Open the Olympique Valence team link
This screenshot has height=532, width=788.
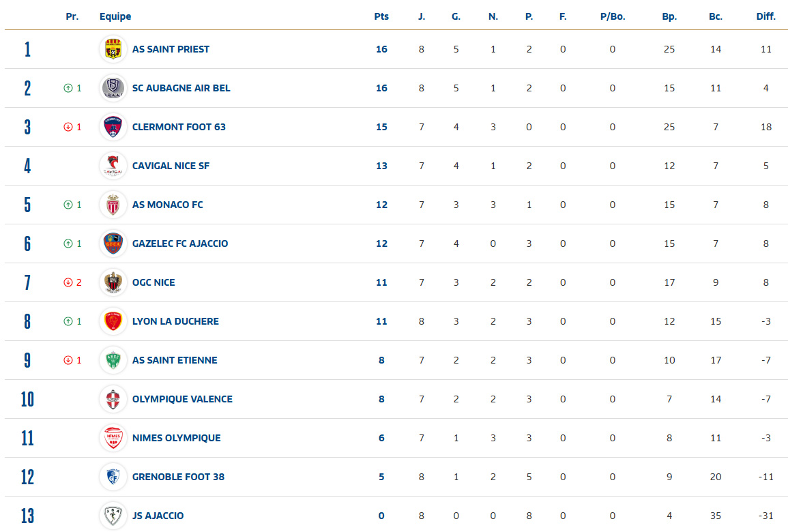point(182,399)
